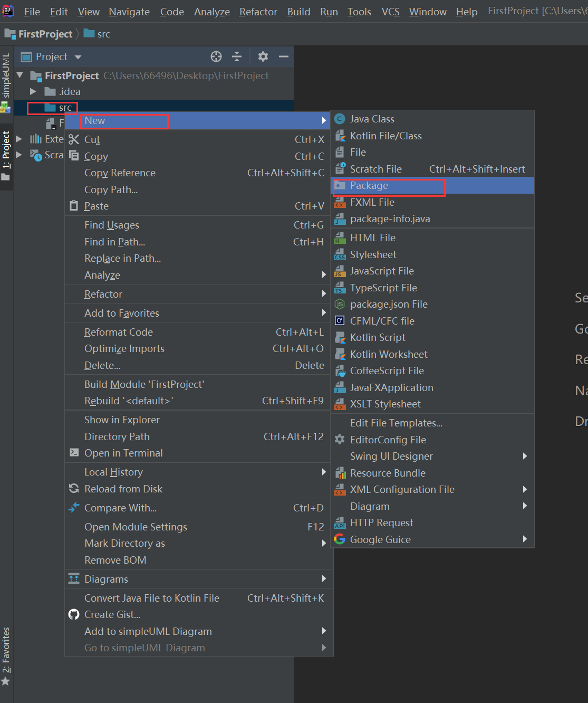Open the 2: Favorites side tab
Image resolution: width=588 pixels, height=703 pixels.
click(6, 657)
